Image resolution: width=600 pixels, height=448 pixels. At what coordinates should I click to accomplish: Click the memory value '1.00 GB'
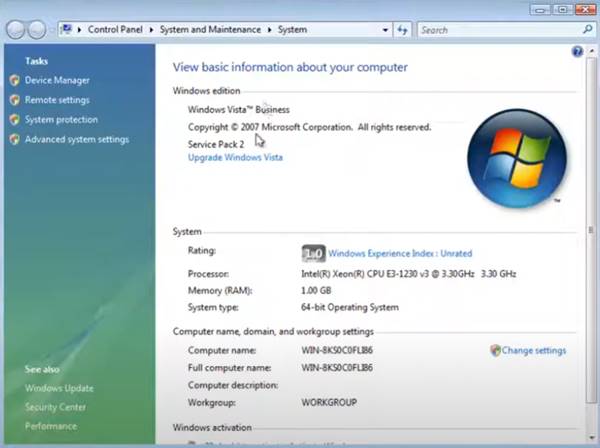316,290
